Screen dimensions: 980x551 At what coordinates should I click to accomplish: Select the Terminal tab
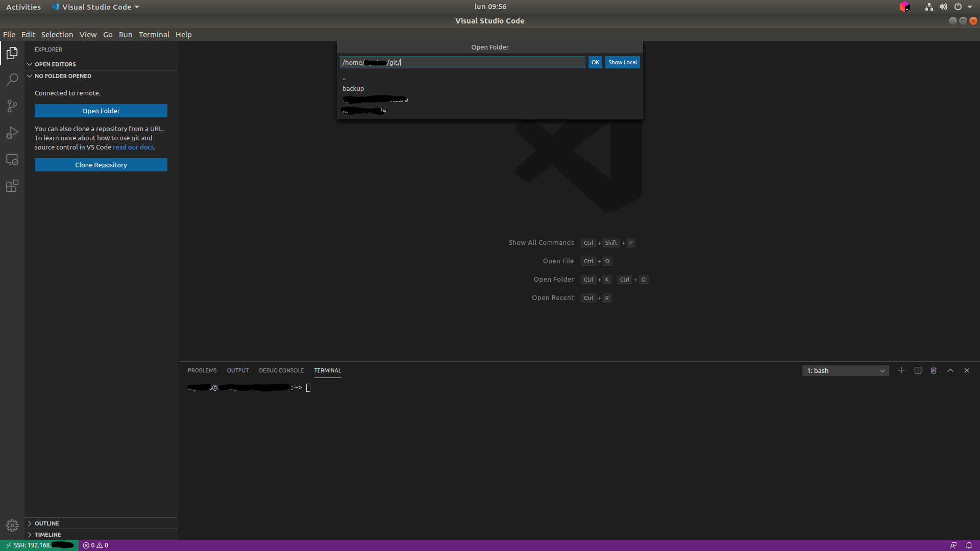328,370
